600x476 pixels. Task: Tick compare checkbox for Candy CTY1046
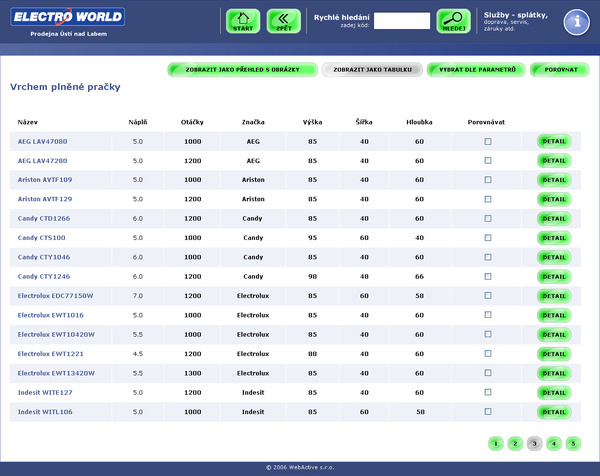[x=488, y=257]
